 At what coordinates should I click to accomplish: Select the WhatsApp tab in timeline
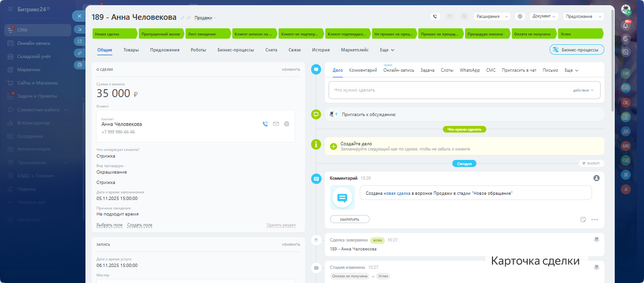[469, 70]
